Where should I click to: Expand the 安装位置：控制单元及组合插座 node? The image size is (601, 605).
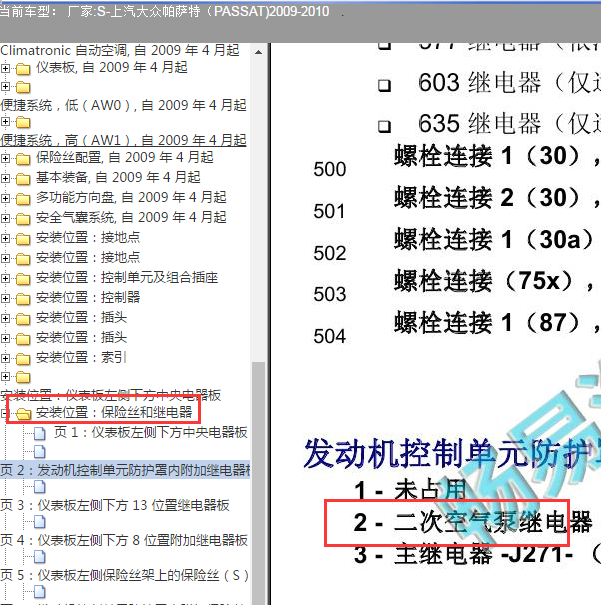[x=5, y=278]
